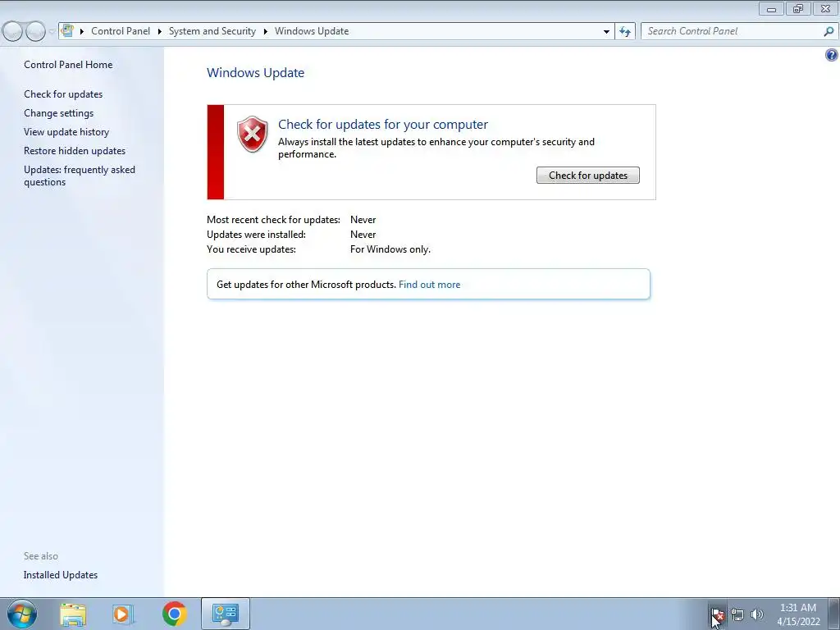Screen dimensions: 840x630
Task: Click the red shield error icon
Action: pos(253,134)
